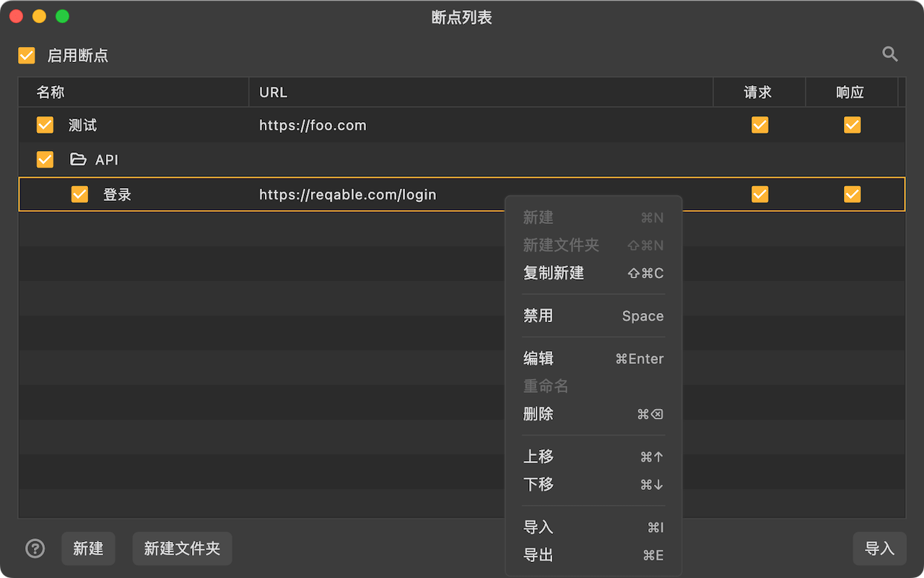
Task: Open the search magnifier icon
Action: point(890,54)
